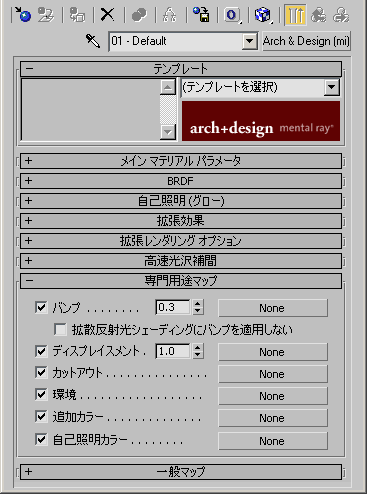
Task: Toggle Show End Result icon
Action: coord(295,15)
